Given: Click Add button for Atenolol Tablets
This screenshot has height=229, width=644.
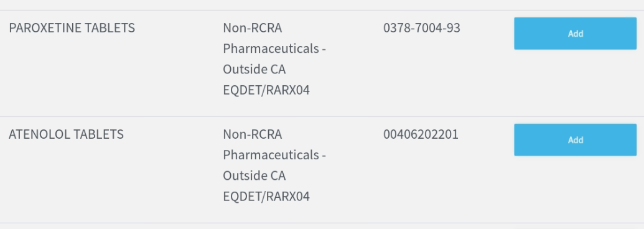Looking at the screenshot, I should pos(575,139).
